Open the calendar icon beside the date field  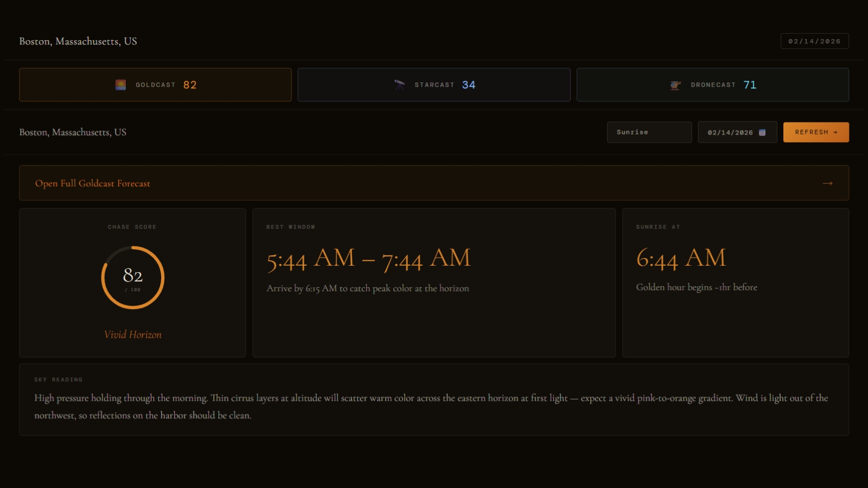tap(763, 132)
